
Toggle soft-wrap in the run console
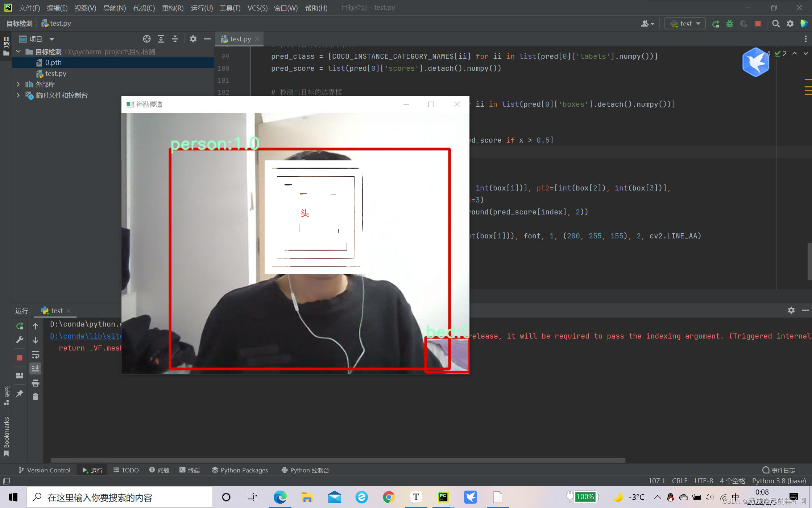[36, 355]
